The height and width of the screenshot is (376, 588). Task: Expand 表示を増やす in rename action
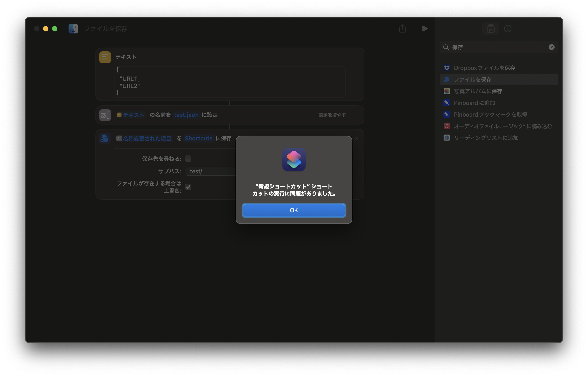pos(332,115)
